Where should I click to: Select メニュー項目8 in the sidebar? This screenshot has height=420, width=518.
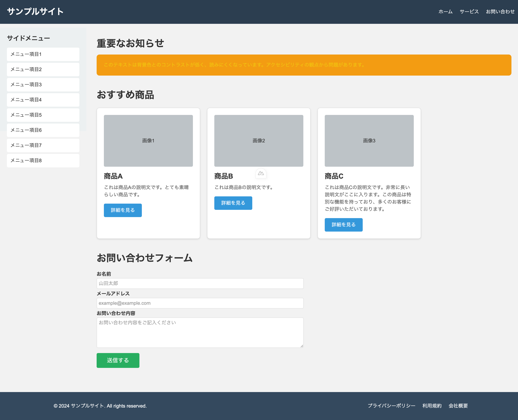(43, 160)
